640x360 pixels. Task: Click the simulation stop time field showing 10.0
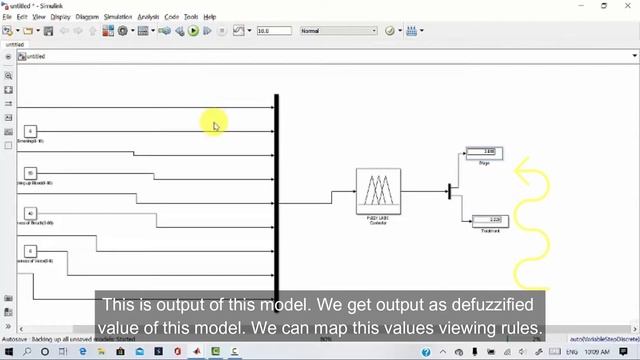(274, 31)
